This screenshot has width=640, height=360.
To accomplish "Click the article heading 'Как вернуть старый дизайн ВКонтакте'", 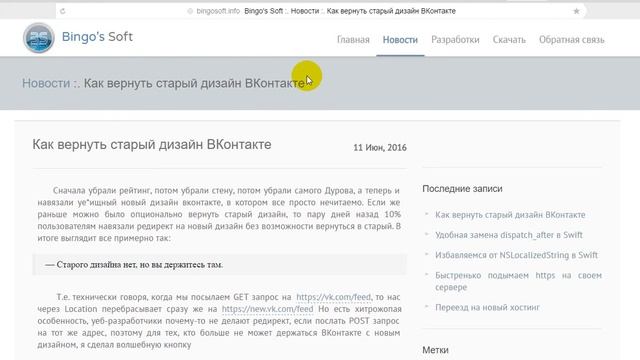I will point(152,144).
